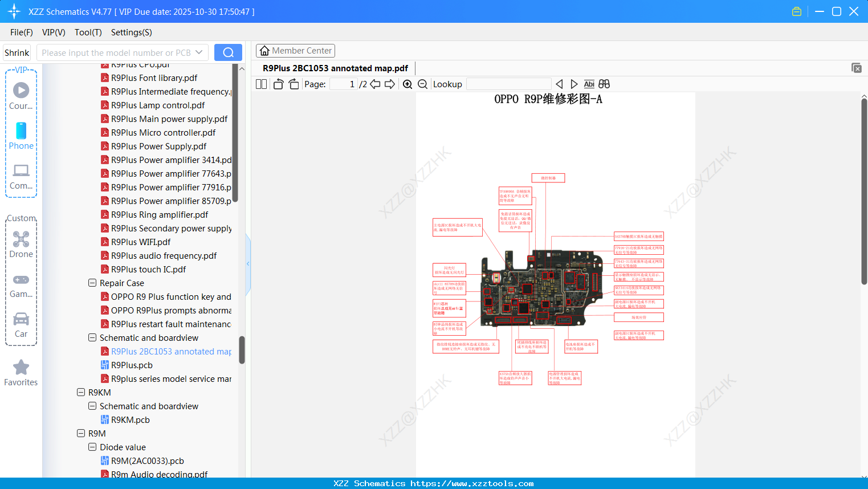Screen dimensions: 868x489
Task: Toggle the two-page view icon
Action: 261,84
